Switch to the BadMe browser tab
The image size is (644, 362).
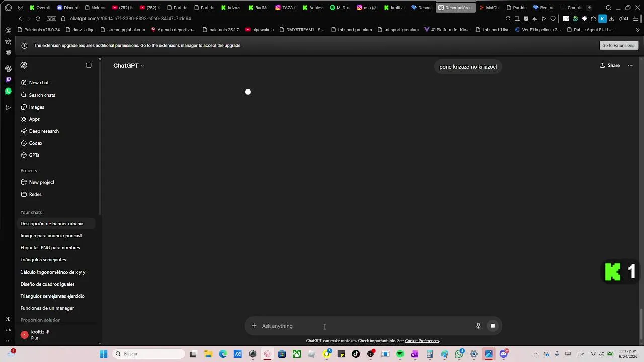point(259,8)
